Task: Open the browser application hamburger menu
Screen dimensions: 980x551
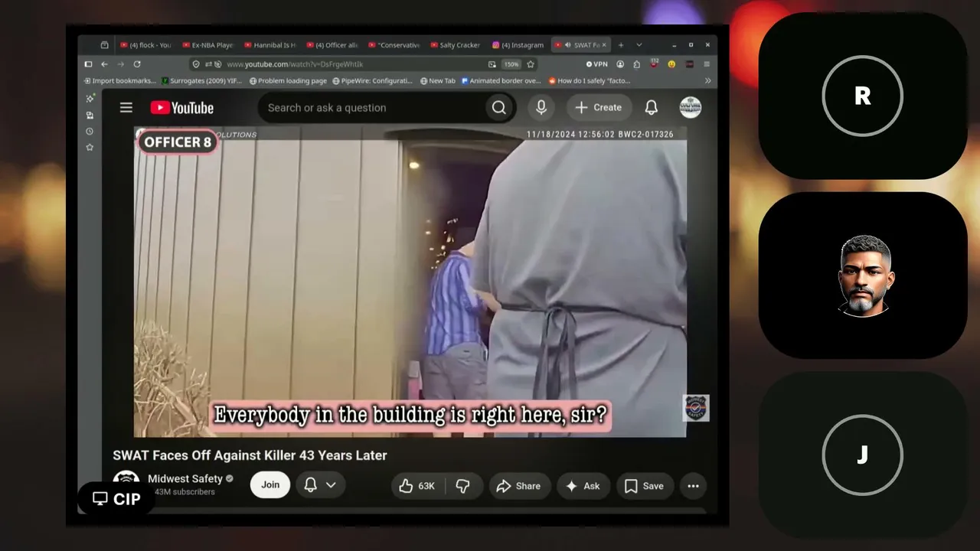Action: point(707,64)
